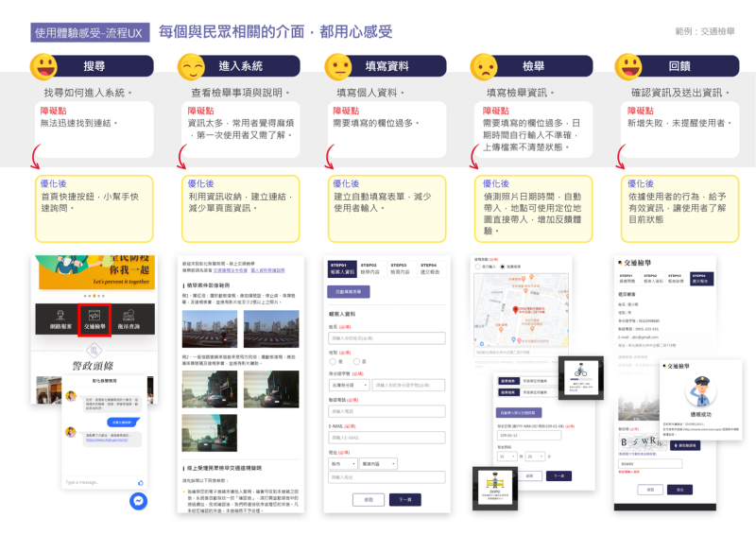The height and width of the screenshot is (535, 756).
Task: Click the date field showing 109-02-12
Action: point(529,435)
